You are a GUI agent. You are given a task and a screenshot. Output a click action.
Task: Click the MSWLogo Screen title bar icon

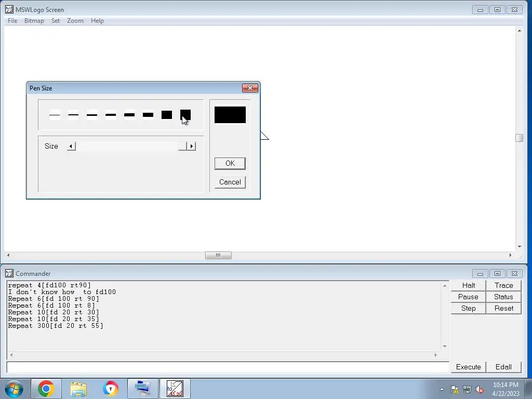click(9, 10)
